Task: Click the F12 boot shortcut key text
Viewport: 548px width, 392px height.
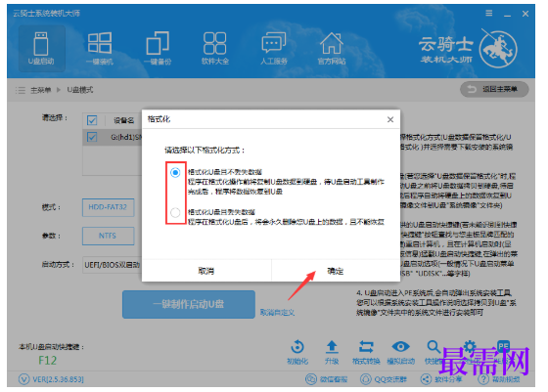Action: [48, 361]
